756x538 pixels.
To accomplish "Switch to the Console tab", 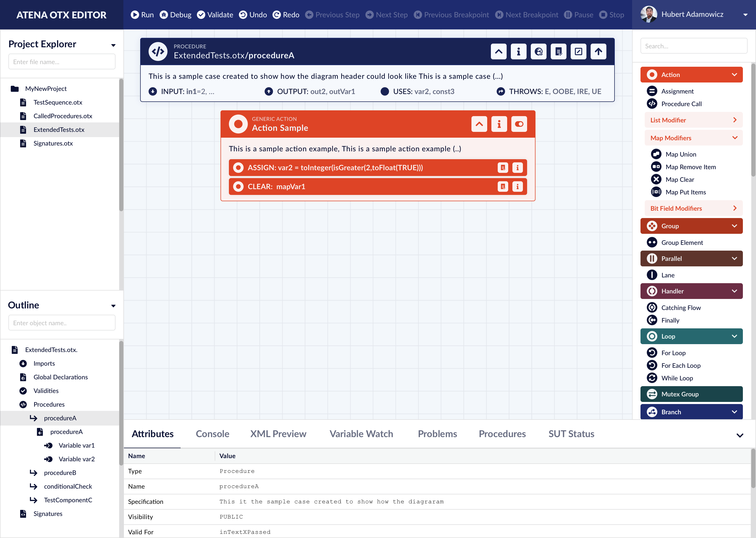I will click(x=213, y=434).
